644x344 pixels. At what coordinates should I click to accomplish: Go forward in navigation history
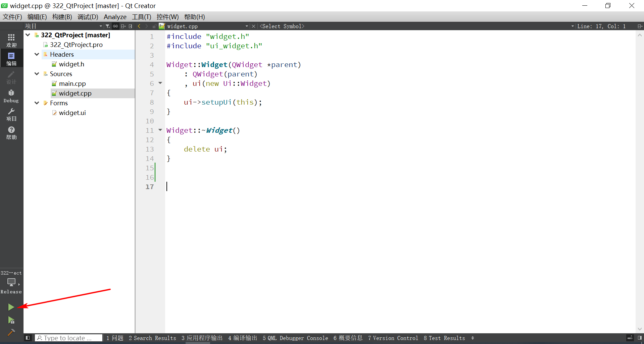pyautogui.click(x=147, y=26)
